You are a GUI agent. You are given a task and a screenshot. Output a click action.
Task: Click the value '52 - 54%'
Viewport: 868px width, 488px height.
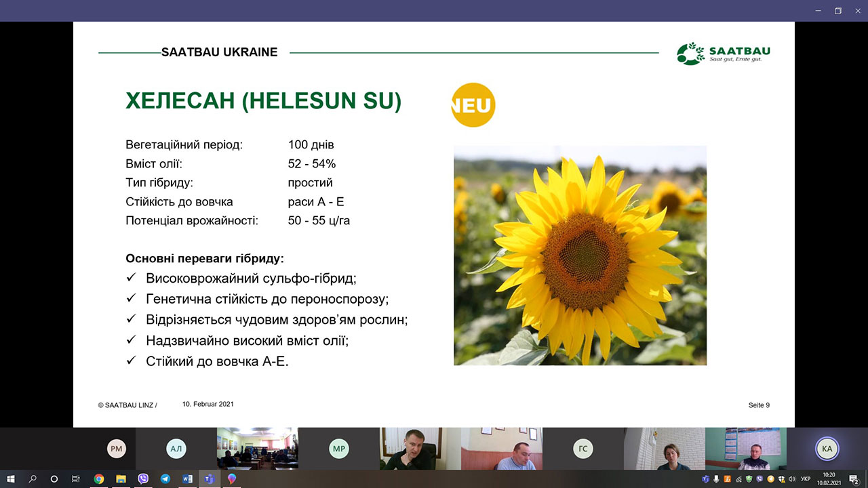coord(312,164)
